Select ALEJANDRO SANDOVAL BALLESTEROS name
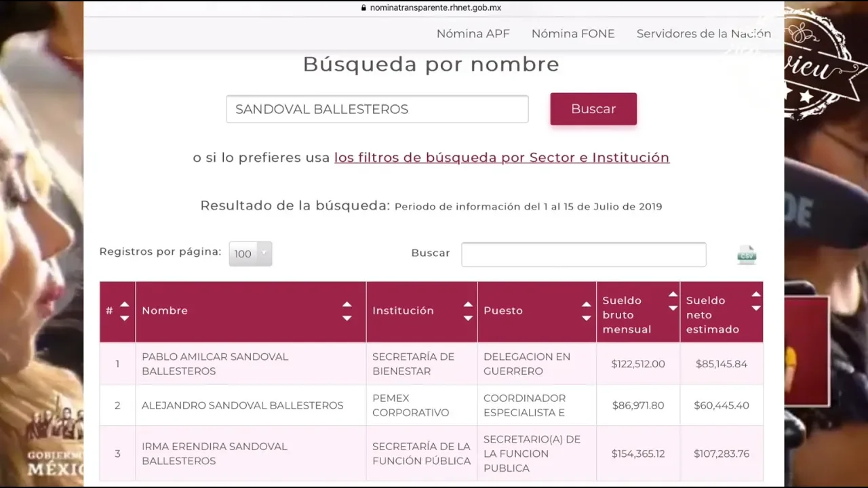This screenshot has width=868, height=488. [x=243, y=405]
